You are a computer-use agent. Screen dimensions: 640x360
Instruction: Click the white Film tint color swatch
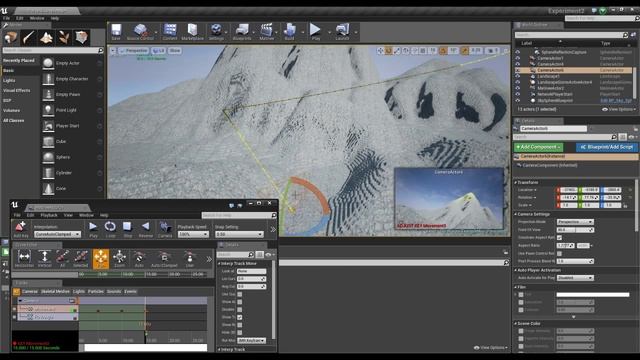point(593,295)
